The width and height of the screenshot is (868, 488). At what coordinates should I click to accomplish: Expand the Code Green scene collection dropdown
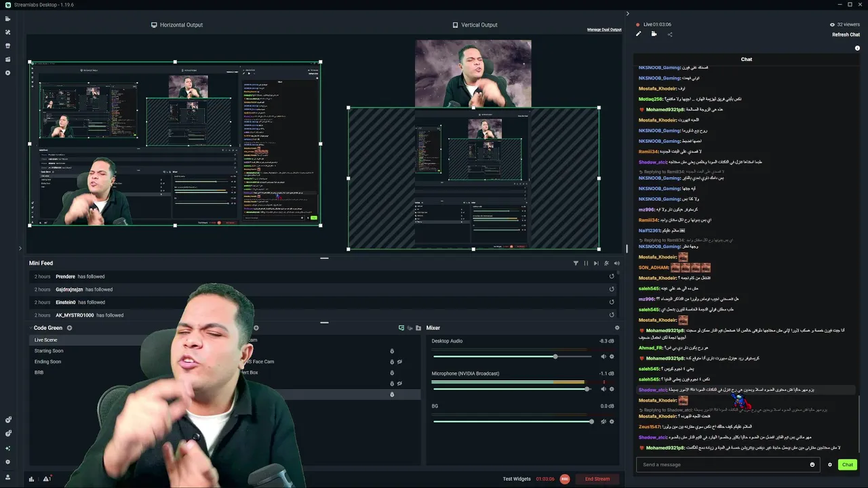click(x=30, y=328)
